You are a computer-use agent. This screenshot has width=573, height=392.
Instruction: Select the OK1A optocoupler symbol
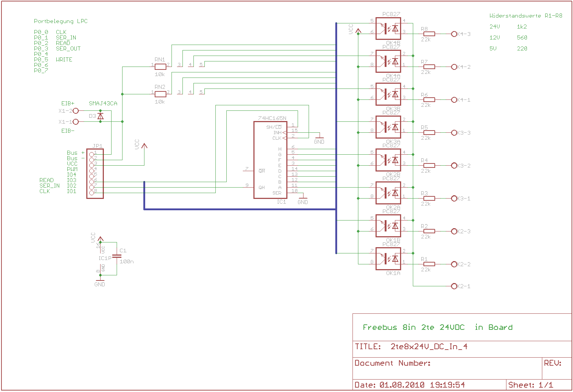[x=388, y=259]
